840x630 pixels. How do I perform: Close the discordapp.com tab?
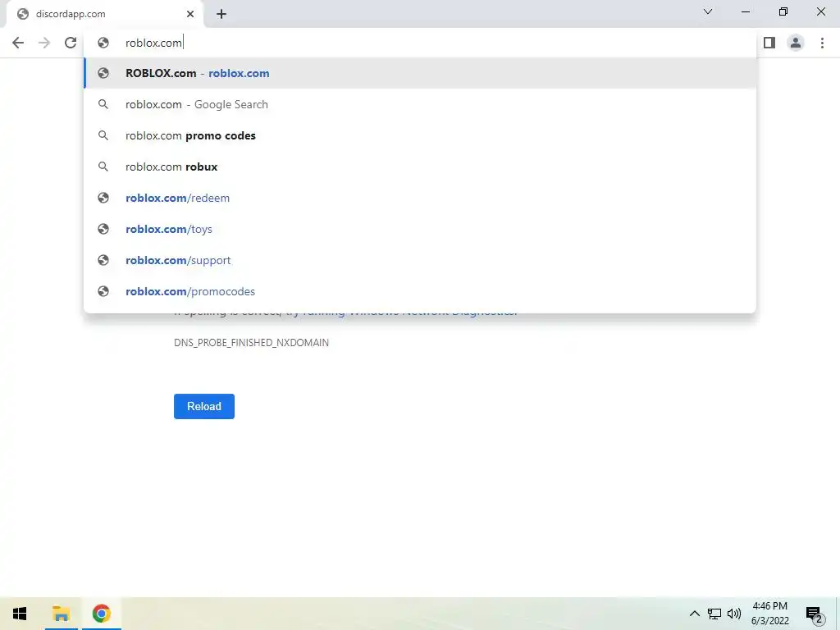tap(189, 14)
